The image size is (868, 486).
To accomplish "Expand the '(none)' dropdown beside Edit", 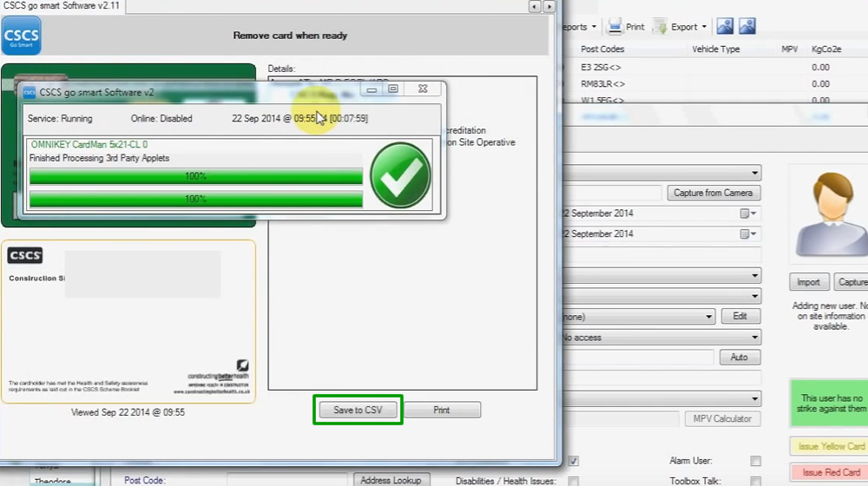I will (x=709, y=317).
